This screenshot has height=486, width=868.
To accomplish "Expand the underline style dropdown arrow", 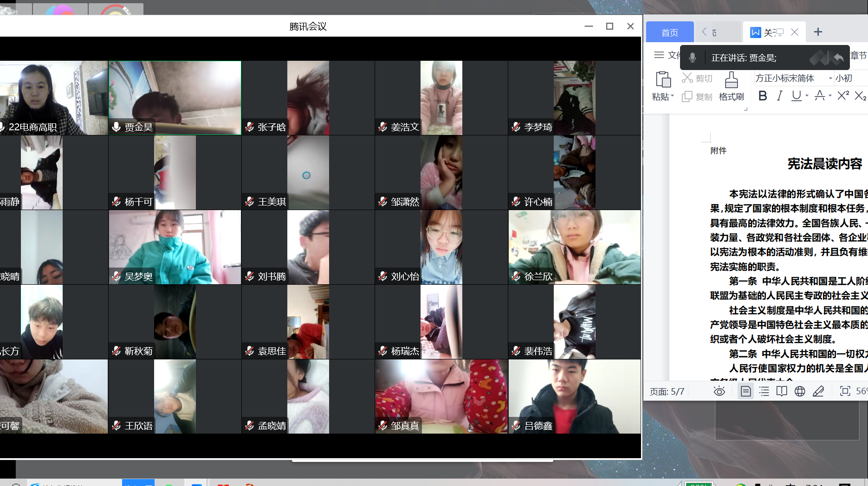I will tap(807, 96).
